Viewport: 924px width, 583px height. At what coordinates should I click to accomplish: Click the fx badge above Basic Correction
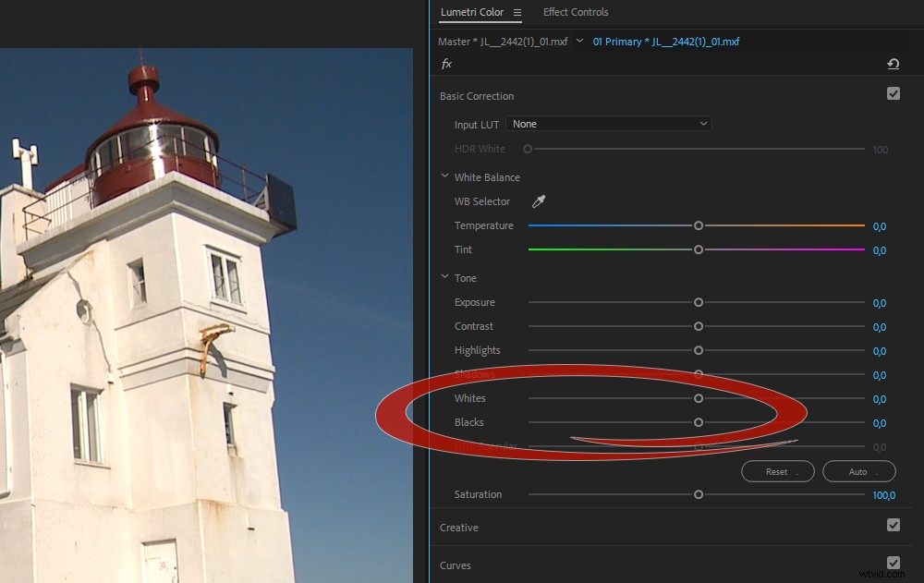446,64
